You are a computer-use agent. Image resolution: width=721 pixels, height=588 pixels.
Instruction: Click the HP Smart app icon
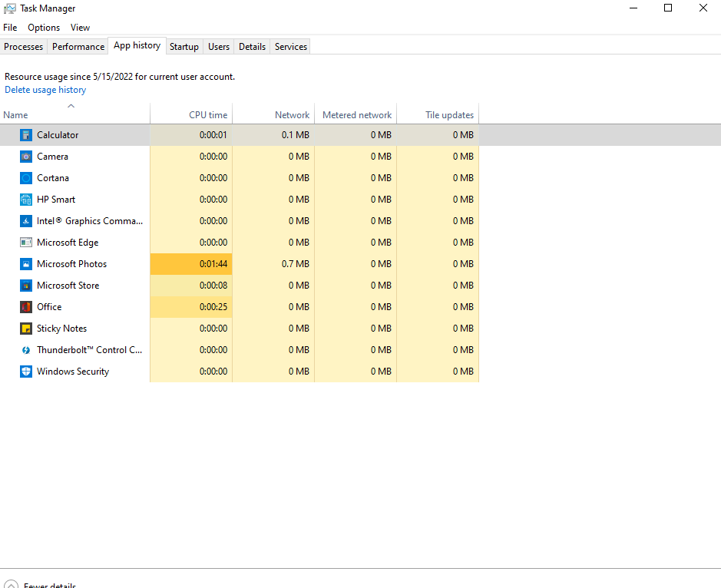[26, 200]
